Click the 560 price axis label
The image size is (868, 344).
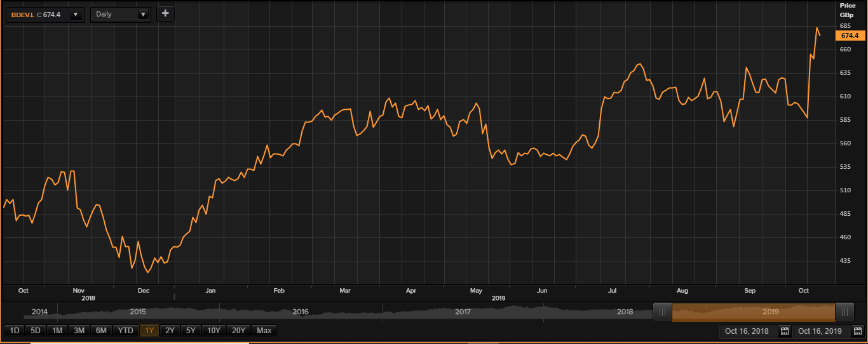[x=846, y=143]
